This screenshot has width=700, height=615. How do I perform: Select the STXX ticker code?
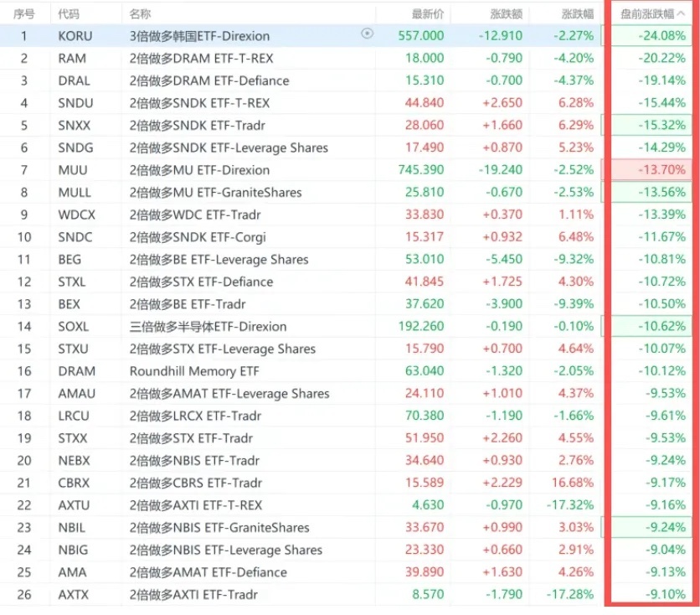click(x=72, y=437)
